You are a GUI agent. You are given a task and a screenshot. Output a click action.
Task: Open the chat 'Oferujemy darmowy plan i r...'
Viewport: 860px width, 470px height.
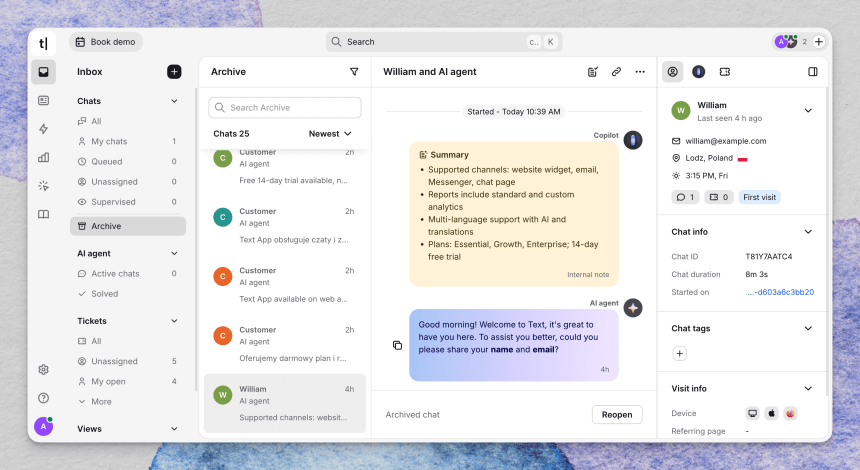coord(285,344)
